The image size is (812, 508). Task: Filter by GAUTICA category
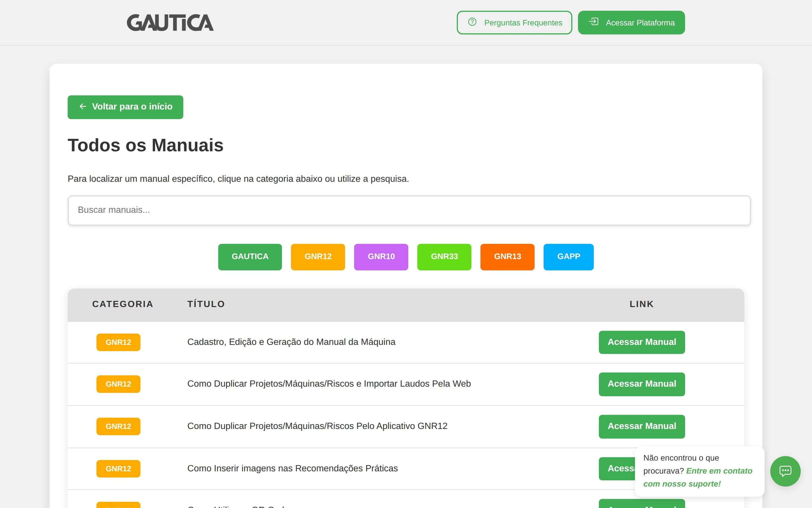(250, 257)
